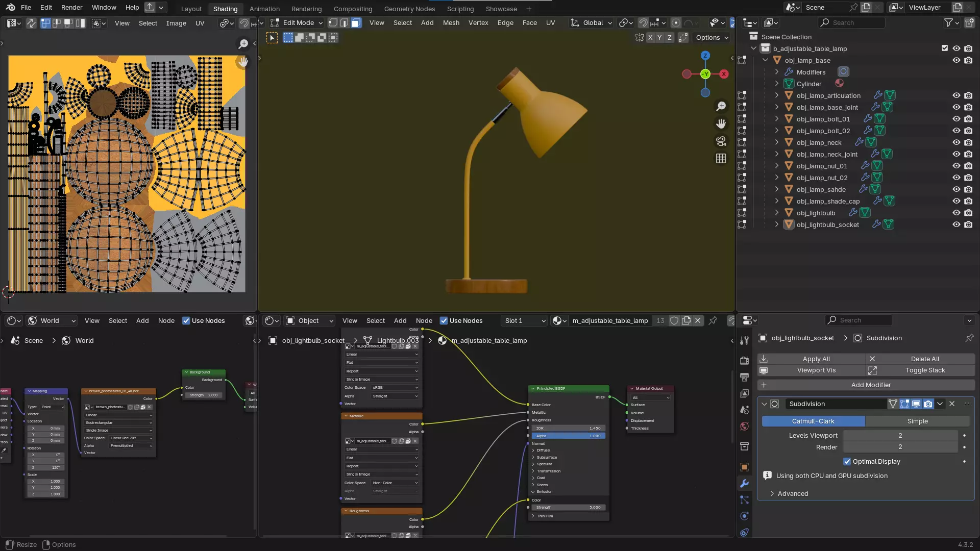Open World shader type dropdown
The image size is (980, 551).
(52, 320)
